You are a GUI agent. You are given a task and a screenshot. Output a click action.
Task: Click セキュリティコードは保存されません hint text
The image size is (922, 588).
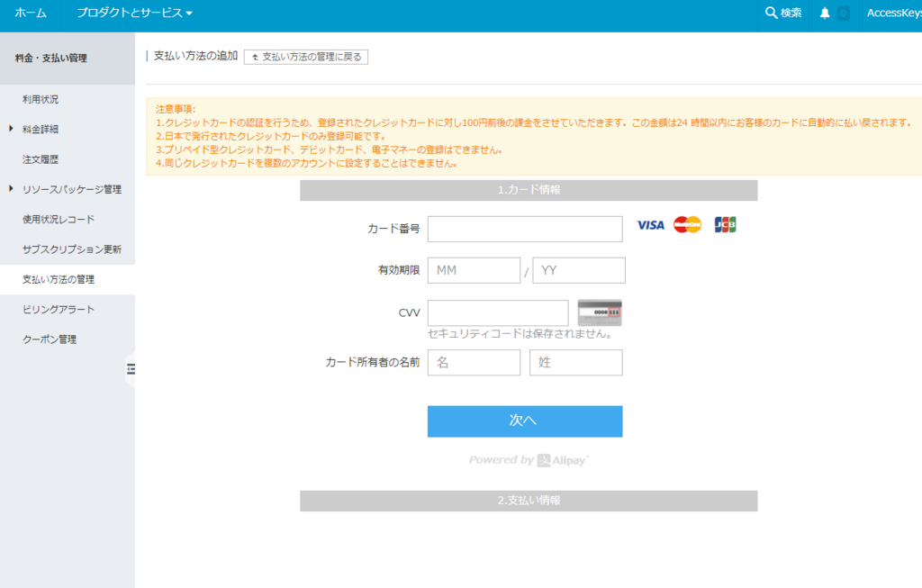[x=521, y=334]
